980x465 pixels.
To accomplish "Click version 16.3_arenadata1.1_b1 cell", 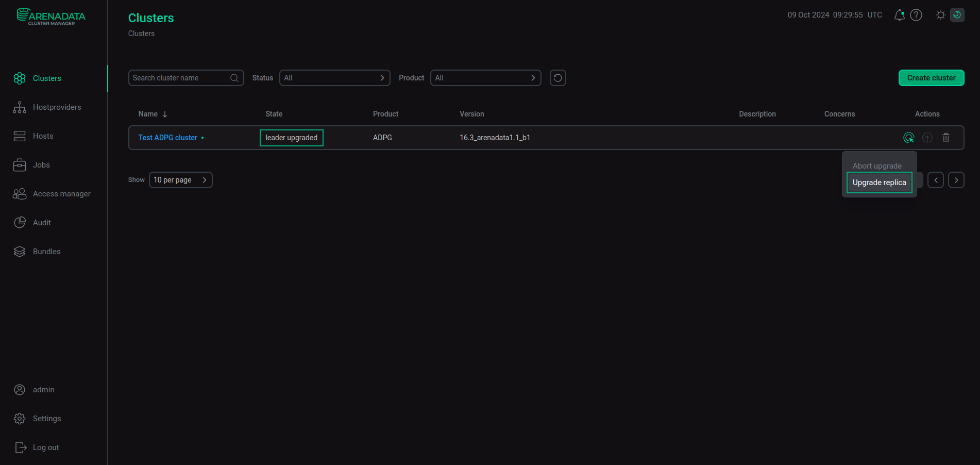I will click(x=495, y=138).
